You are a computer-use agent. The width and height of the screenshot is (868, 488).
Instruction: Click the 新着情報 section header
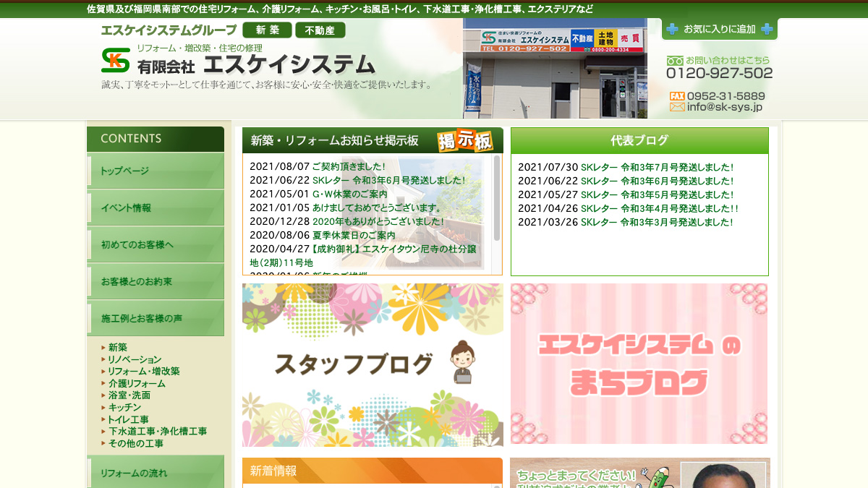tap(373, 471)
